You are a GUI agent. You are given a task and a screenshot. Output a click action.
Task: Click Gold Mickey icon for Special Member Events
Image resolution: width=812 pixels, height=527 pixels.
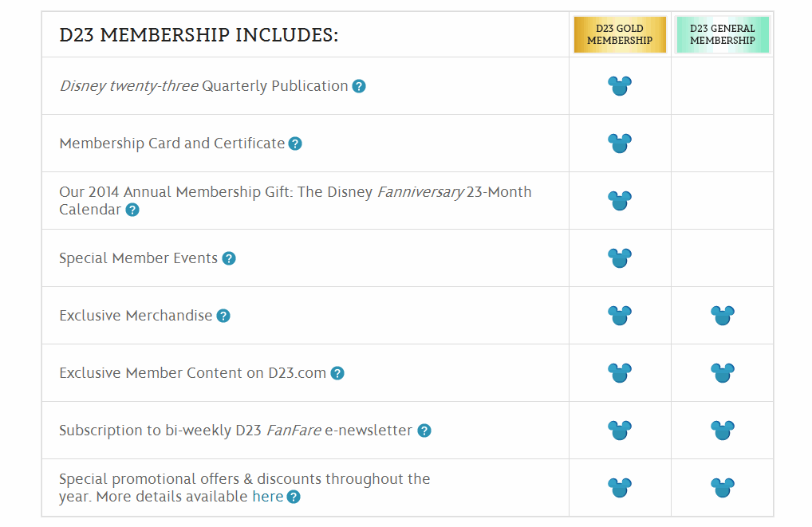(x=620, y=258)
